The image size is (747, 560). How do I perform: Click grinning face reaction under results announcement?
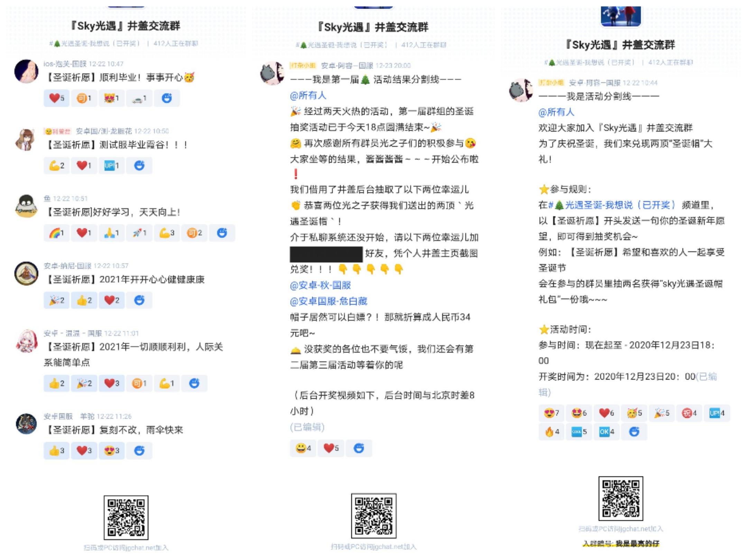tap(303, 448)
